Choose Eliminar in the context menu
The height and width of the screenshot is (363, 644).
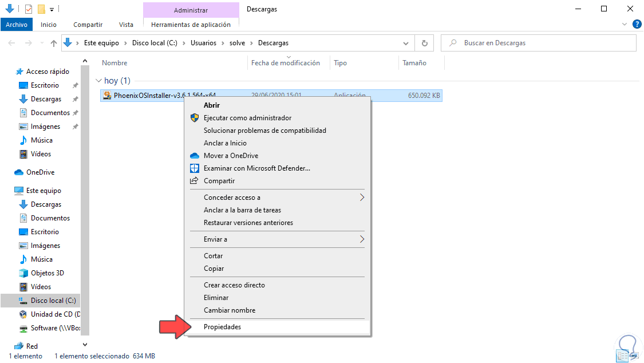216,298
